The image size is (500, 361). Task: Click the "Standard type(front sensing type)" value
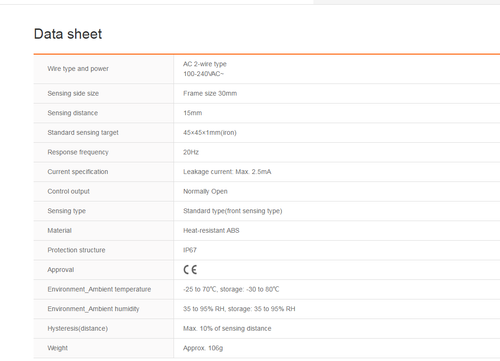pyautogui.click(x=233, y=211)
